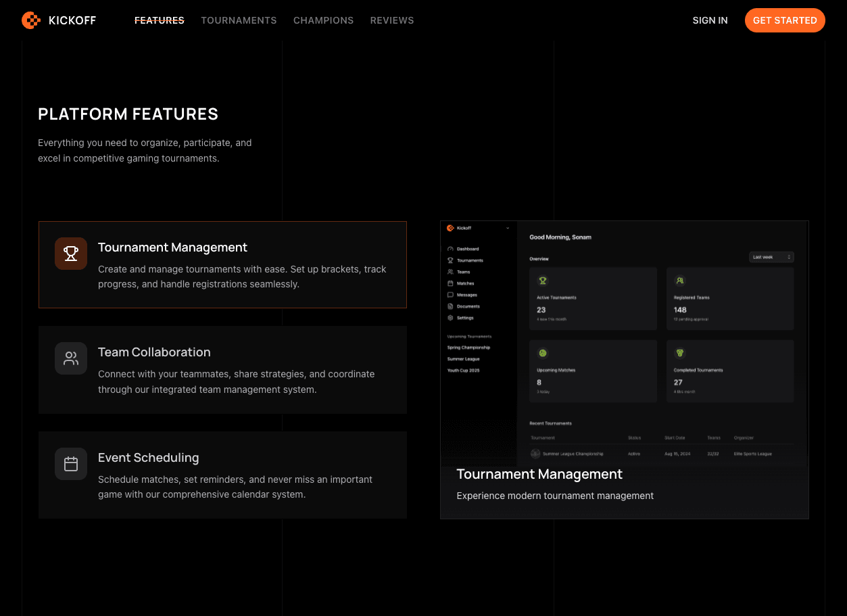This screenshot has width=847, height=616.
Task: Click the green trophy icon on Active Tournaments card
Action: tap(542, 280)
